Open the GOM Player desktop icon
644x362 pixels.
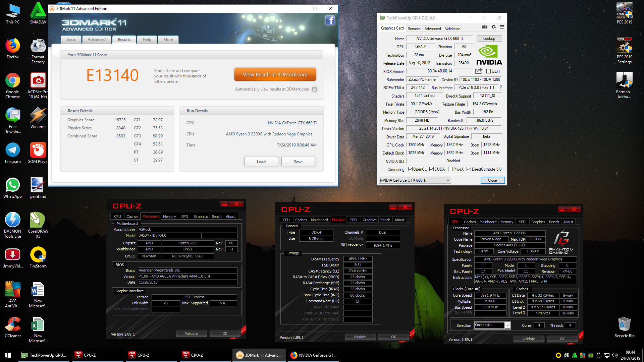38,153
